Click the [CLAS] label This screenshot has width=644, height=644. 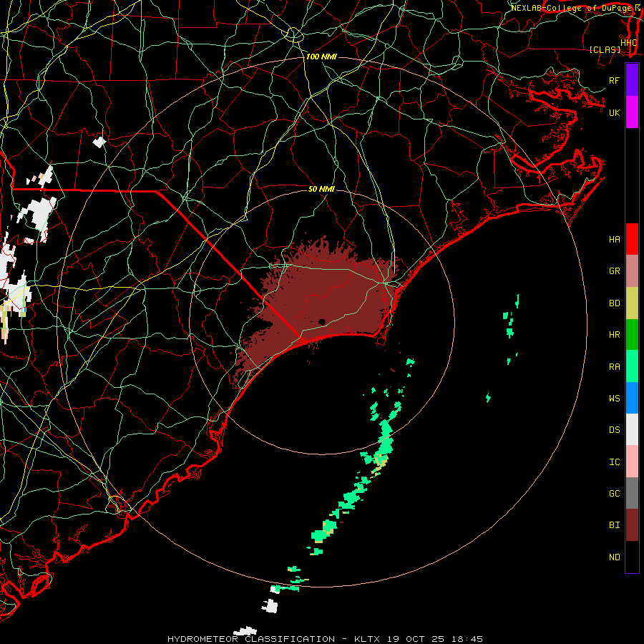point(605,50)
